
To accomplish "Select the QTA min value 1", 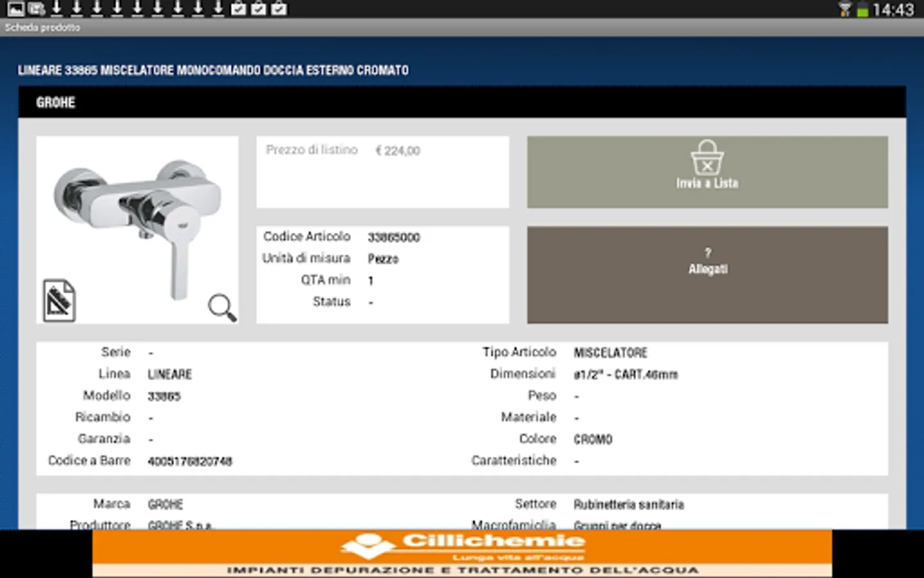I will click(x=371, y=281).
